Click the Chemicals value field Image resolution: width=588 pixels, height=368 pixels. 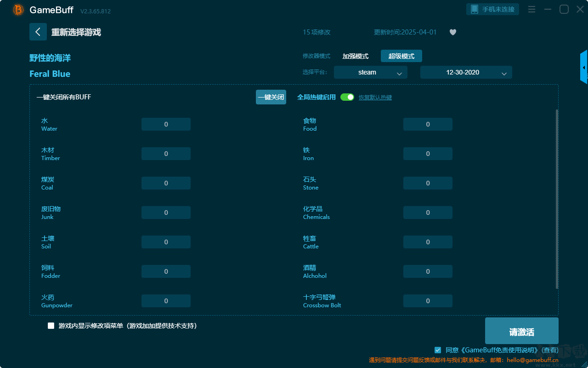428,213
